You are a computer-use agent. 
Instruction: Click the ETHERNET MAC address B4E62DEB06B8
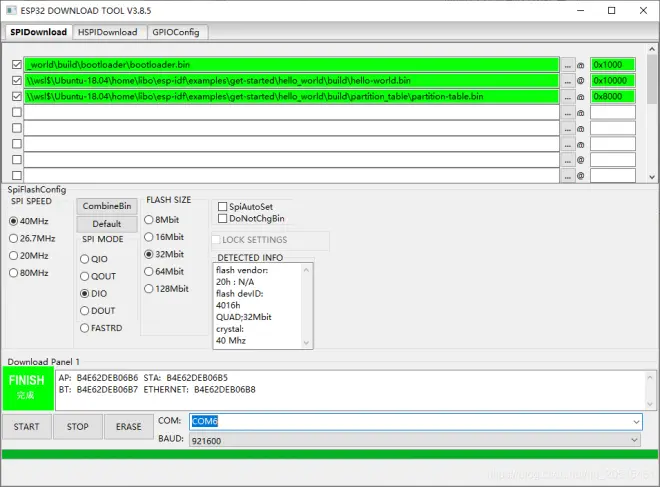pyautogui.click(x=225, y=389)
